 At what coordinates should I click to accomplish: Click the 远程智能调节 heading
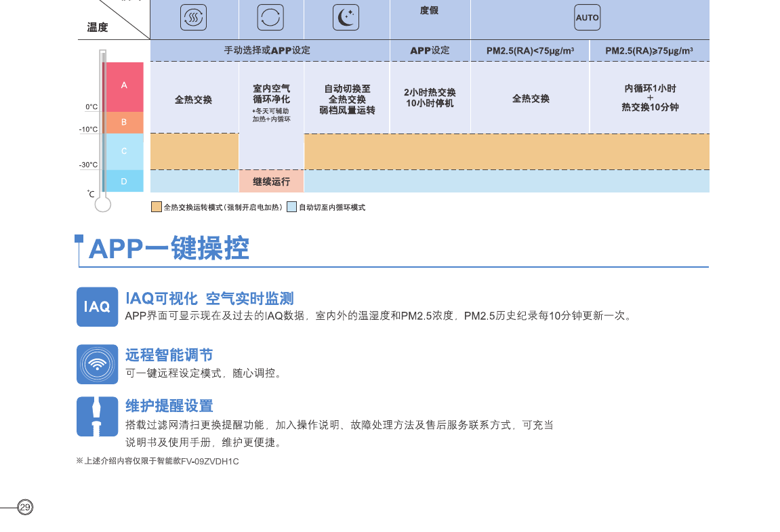pyautogui.click(x=169, y=354)
